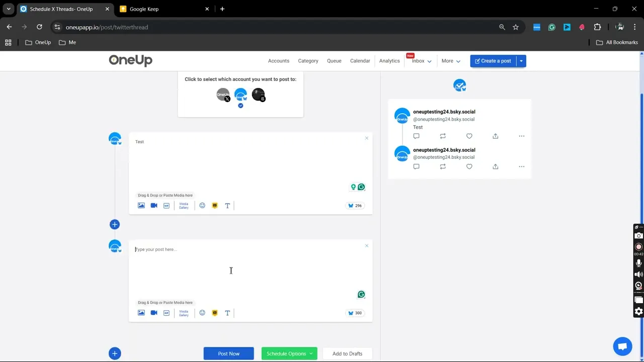Open emoji picker in the Test post
Screen dimensions: 644x362
click(x=202, y=206)
